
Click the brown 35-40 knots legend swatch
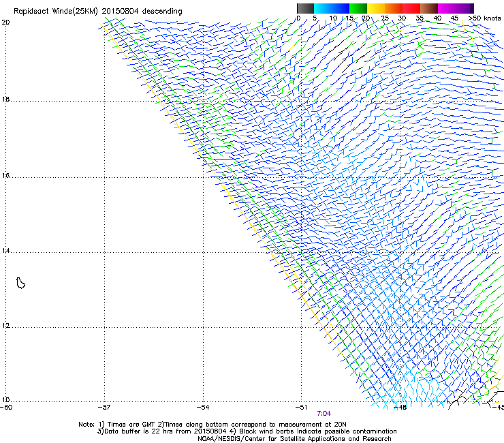[x=429, y=8]
